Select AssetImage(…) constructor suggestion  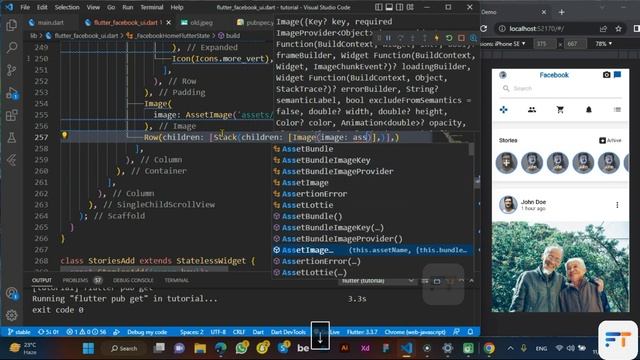pyautogui.click(x=373, y=250)
